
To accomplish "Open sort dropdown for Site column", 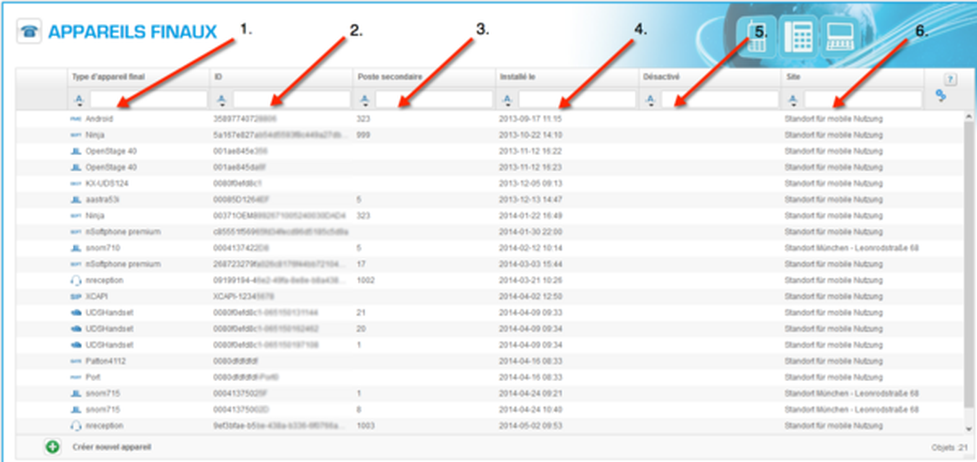I will tap(793, 99).
